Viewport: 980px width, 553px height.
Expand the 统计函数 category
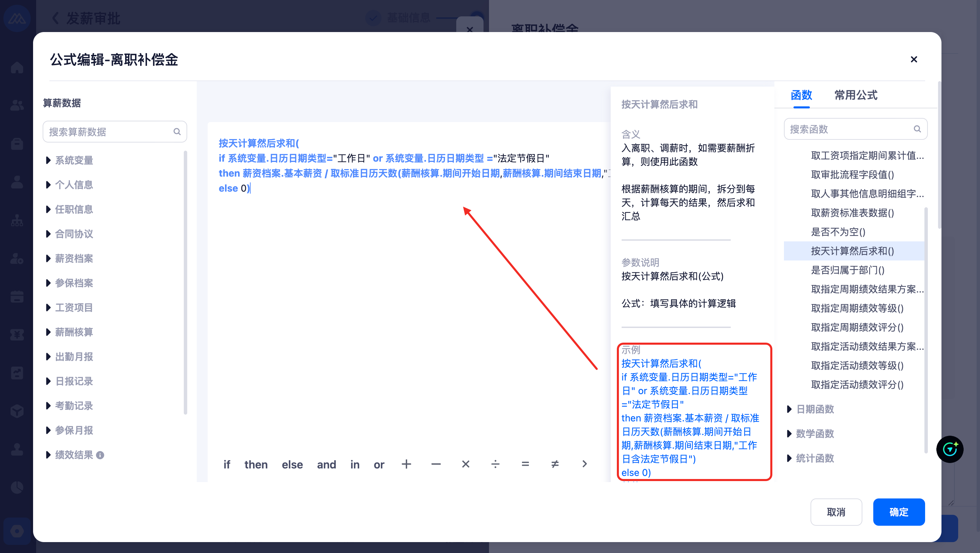789,458
